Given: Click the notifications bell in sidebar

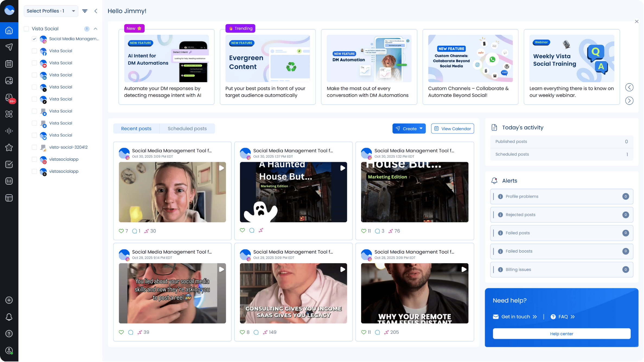Looking at the screenshot, I should pos(9,317).
